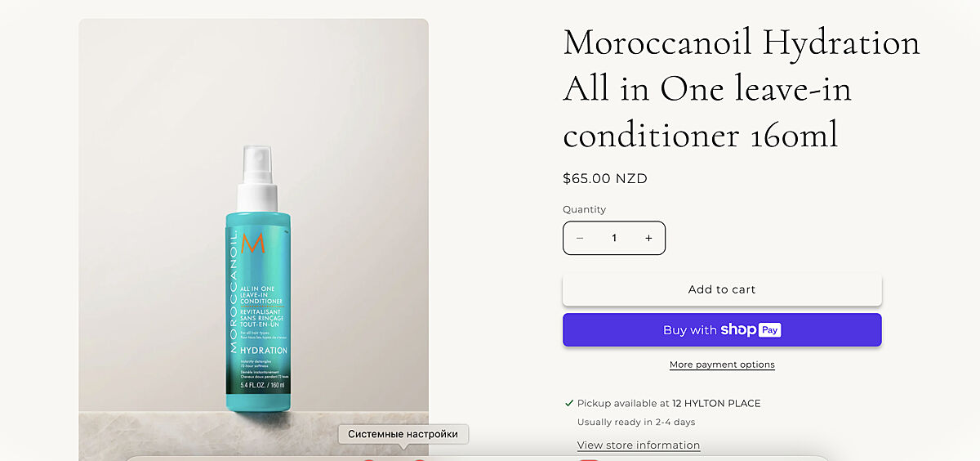Viewport: 980px width, 461px height.
Task: Click the Shop Pay logo badge
Action: coord(751,330)
